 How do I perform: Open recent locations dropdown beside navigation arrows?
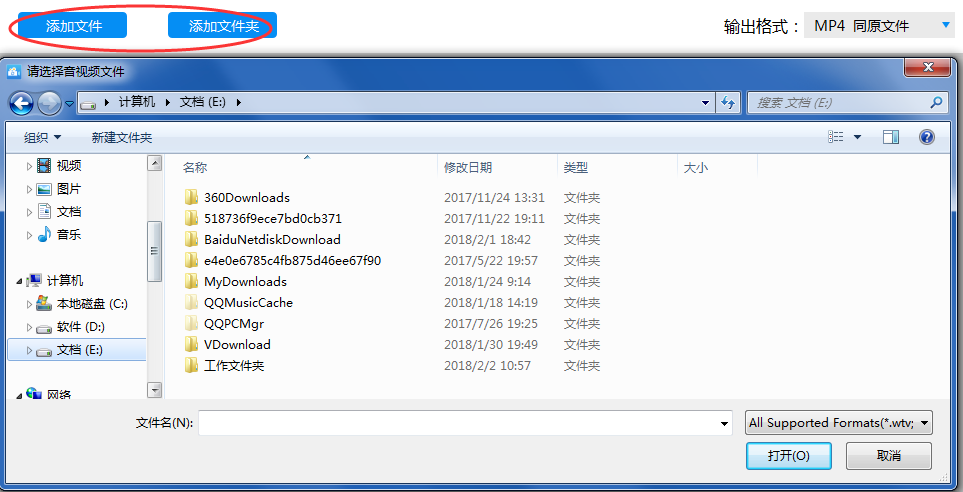[69, 103]
